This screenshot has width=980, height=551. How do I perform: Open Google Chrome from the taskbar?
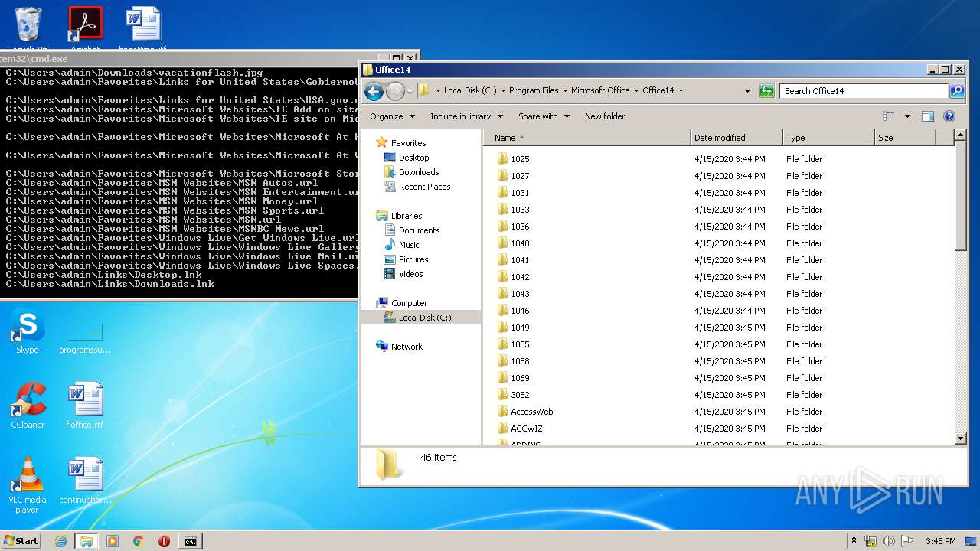coord(139,541)
